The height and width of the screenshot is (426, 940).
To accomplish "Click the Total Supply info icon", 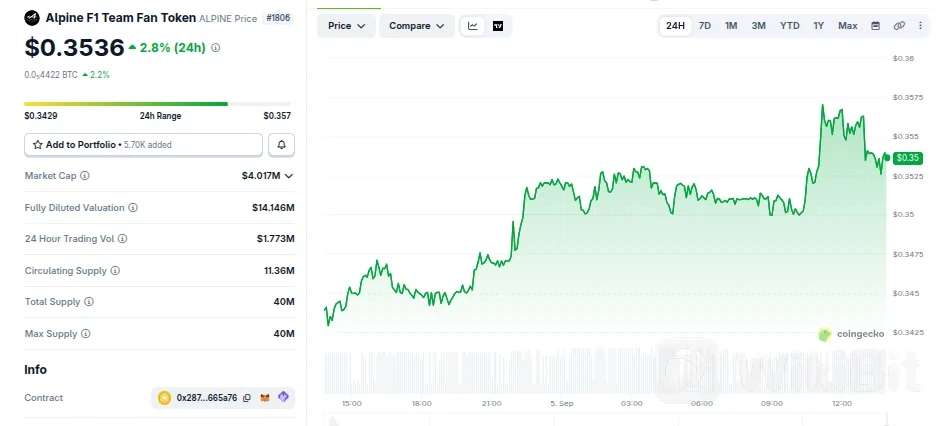I will click(89, 302).
